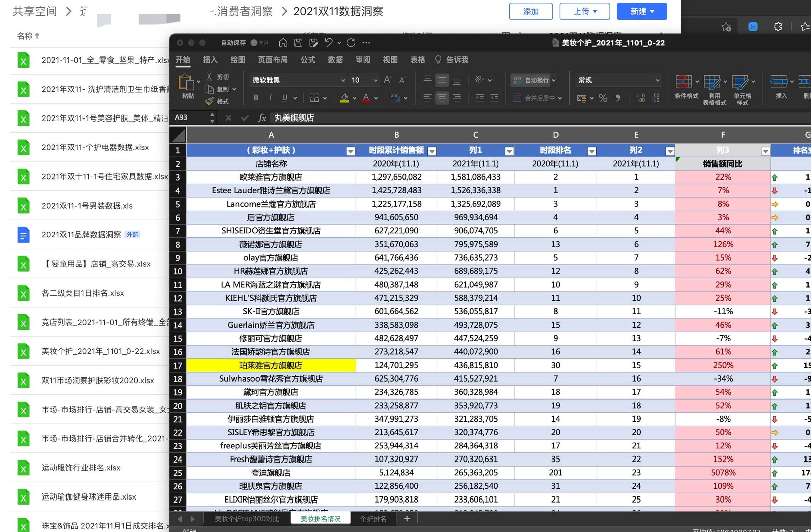Screen dimensions: 811x532
Task: Click the Save disk icon
Action: (298, 43)
